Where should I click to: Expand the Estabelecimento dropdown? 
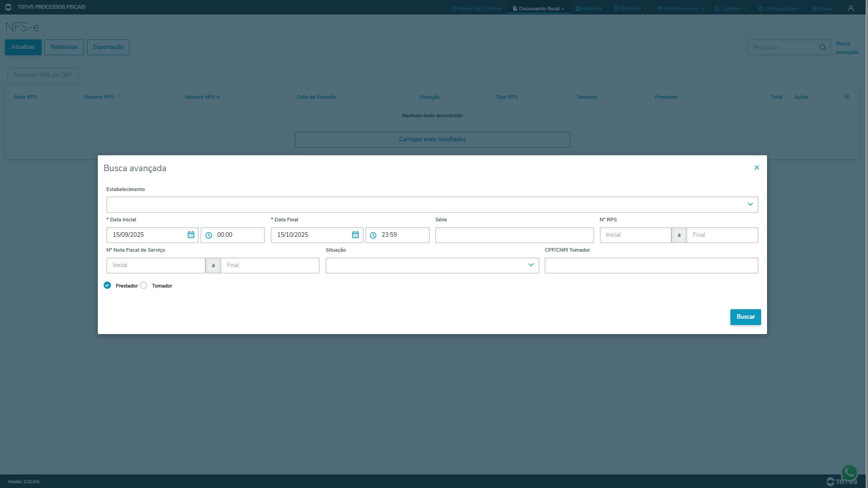coord(750,205)
